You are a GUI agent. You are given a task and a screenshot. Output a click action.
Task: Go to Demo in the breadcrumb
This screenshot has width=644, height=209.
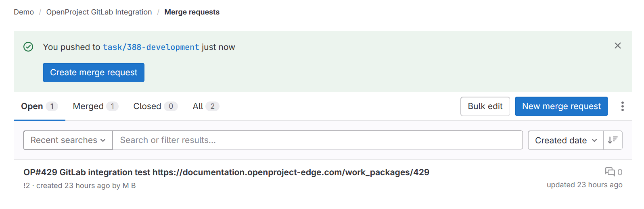pos(24,12)
